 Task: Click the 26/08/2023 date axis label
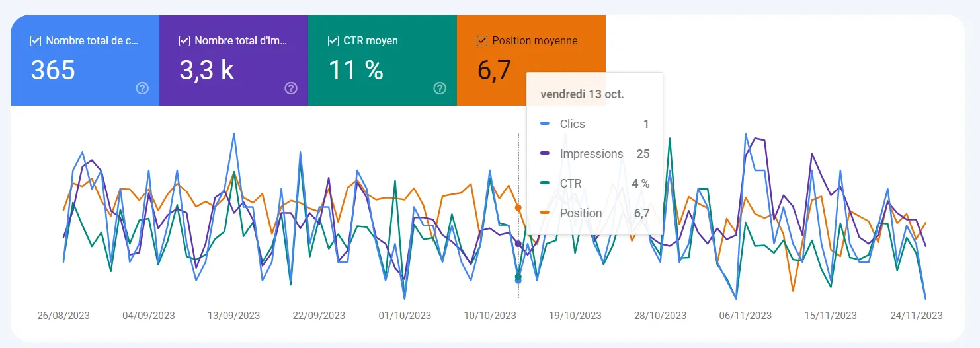click(63, 316)
